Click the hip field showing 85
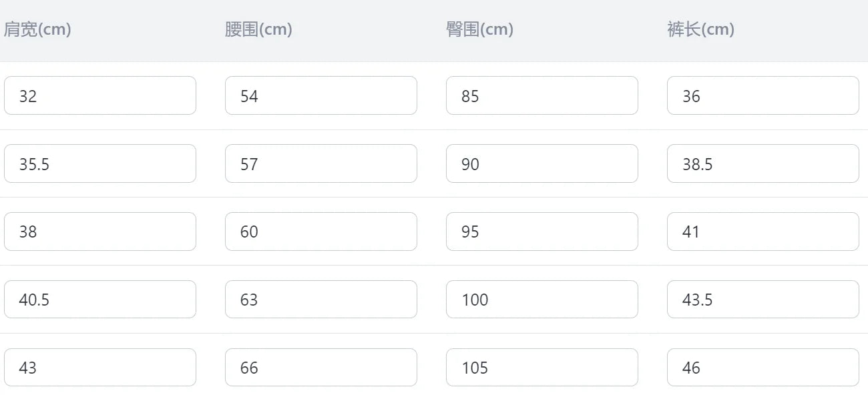The image size is (868, 399). 542,95
